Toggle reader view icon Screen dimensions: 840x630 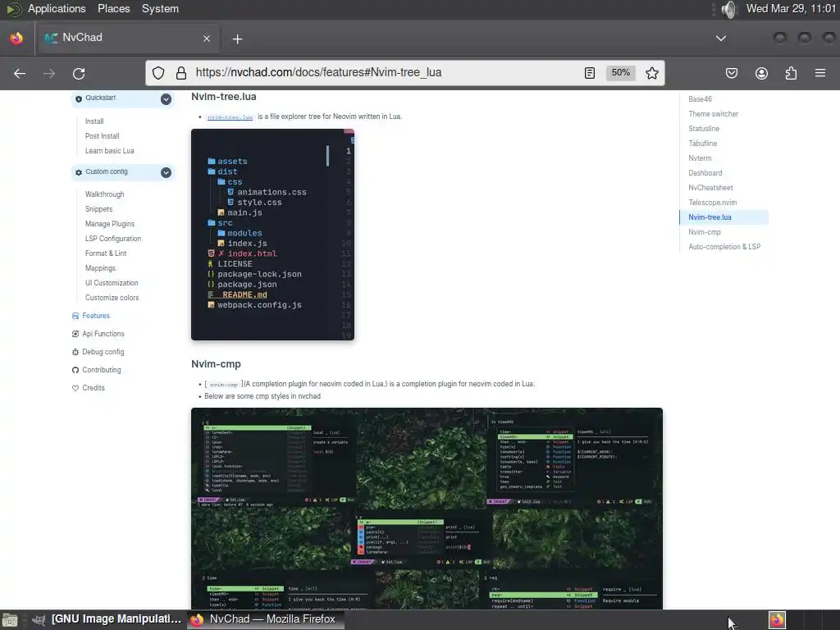(x=589, y=73)
